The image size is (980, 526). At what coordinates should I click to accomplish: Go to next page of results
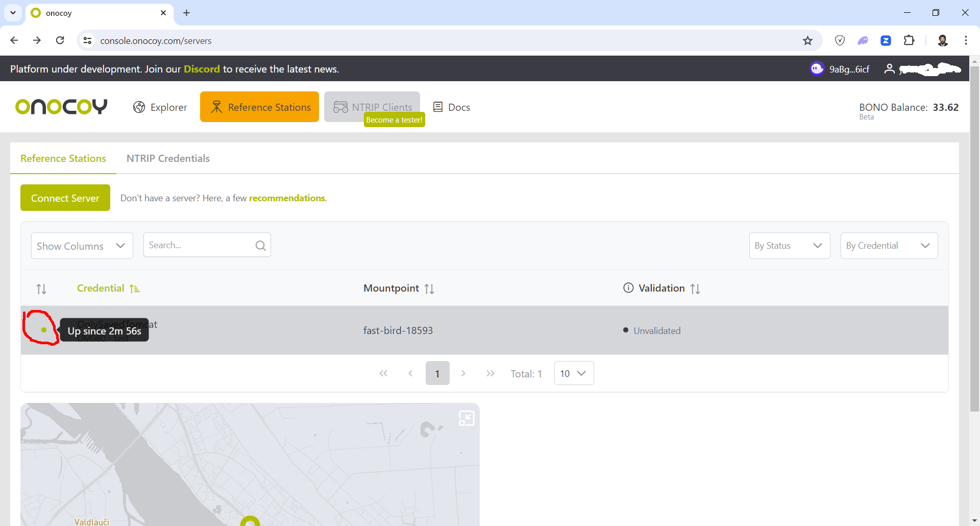[x=463, y=373]
